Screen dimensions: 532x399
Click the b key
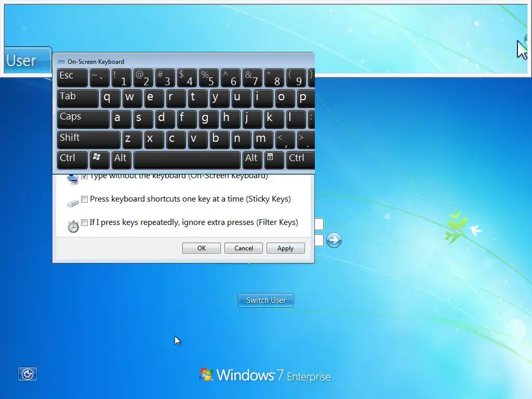click(220, 140)
